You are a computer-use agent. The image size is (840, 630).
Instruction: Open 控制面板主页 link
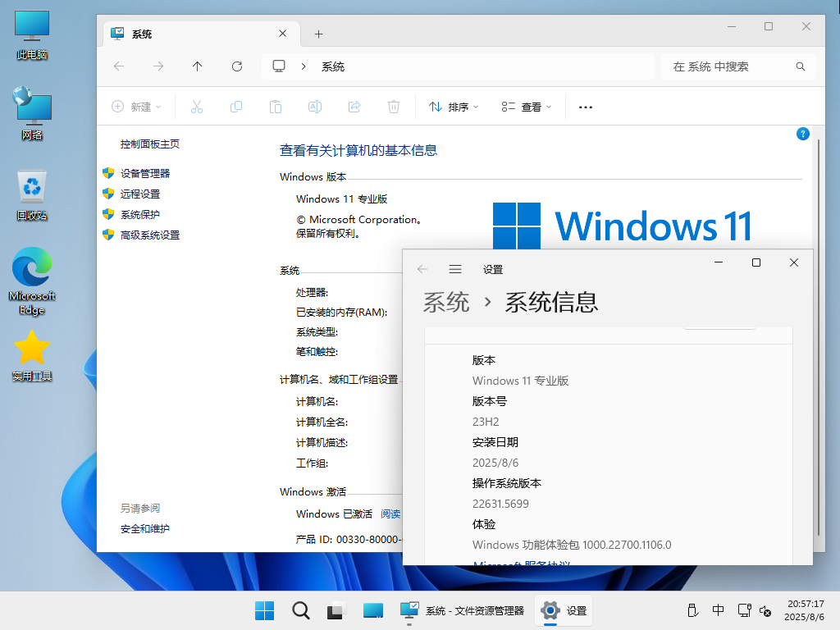pos(150,144)
